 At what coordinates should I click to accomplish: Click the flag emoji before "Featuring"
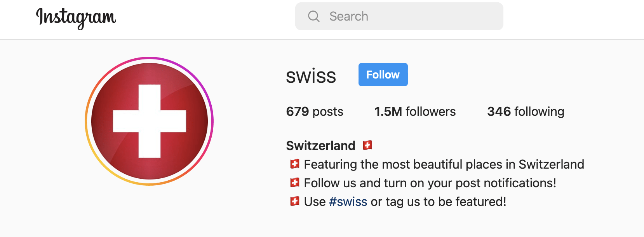[x=295, y=164]
